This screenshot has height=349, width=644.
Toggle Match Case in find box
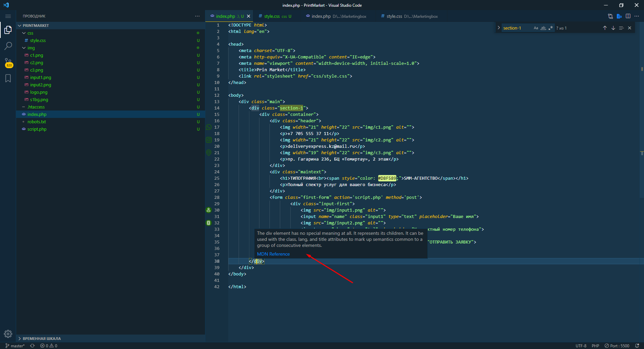[x=536, y=28]
